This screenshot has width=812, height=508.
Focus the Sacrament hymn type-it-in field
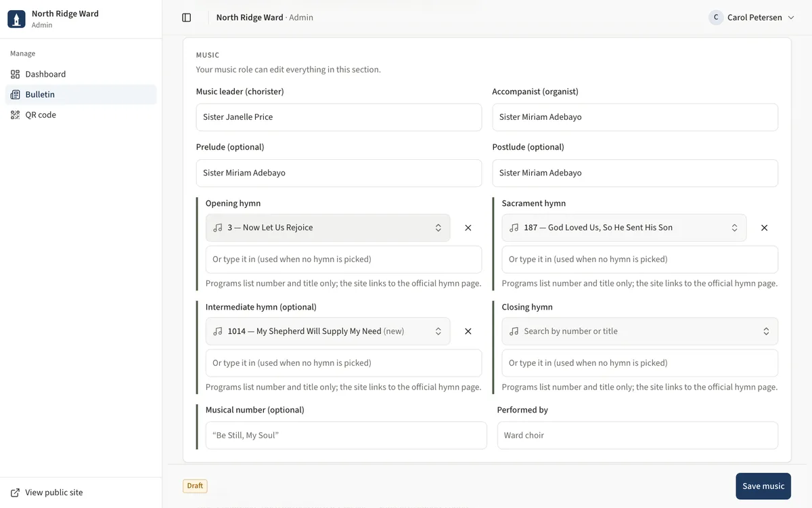pos(640,259)
